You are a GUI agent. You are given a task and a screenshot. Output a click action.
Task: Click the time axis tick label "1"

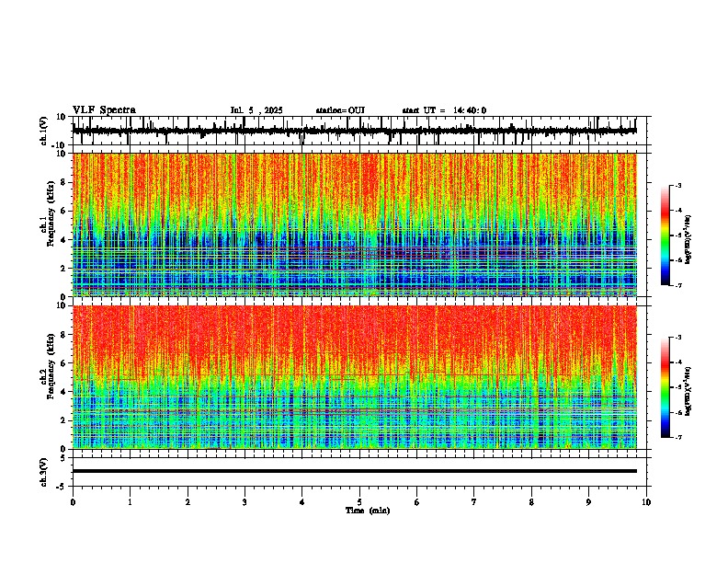coord(130,502)
